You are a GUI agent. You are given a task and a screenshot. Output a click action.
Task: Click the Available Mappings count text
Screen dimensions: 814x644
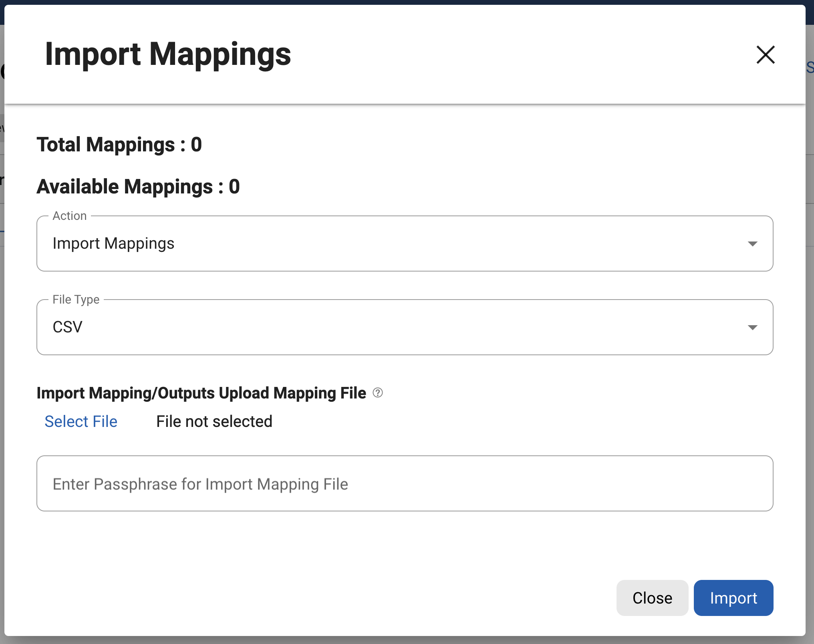tap(138, 186)
